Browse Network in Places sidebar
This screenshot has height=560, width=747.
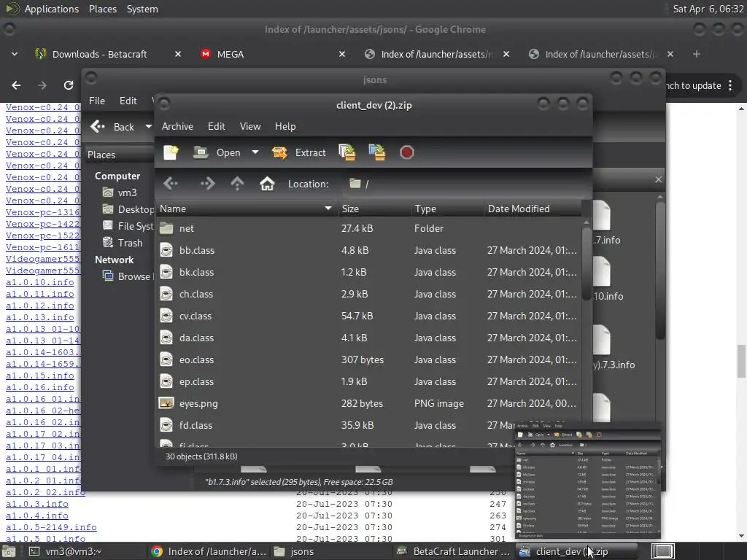point(127,276)
